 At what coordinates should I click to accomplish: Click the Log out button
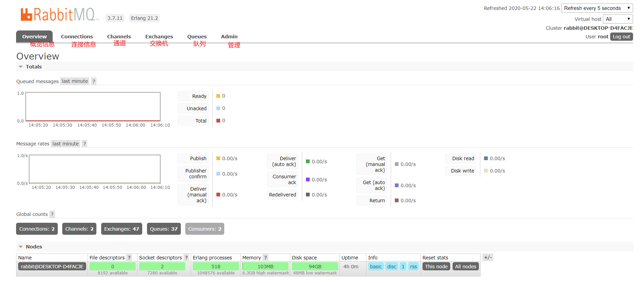click(x=621, y=37)
